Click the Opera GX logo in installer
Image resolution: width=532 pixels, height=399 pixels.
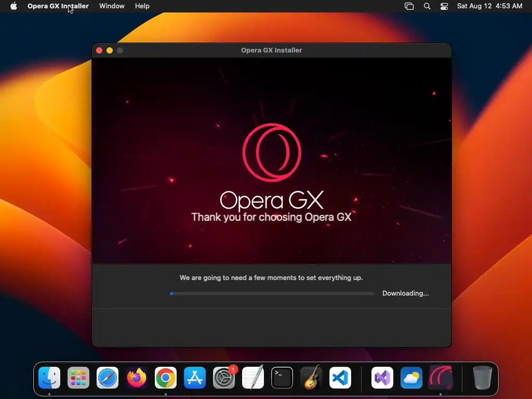[x=272, y=152]
